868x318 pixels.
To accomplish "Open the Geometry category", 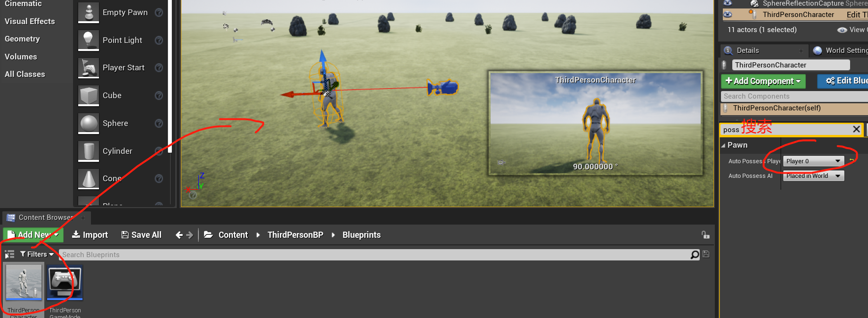I will click(22, 39).
